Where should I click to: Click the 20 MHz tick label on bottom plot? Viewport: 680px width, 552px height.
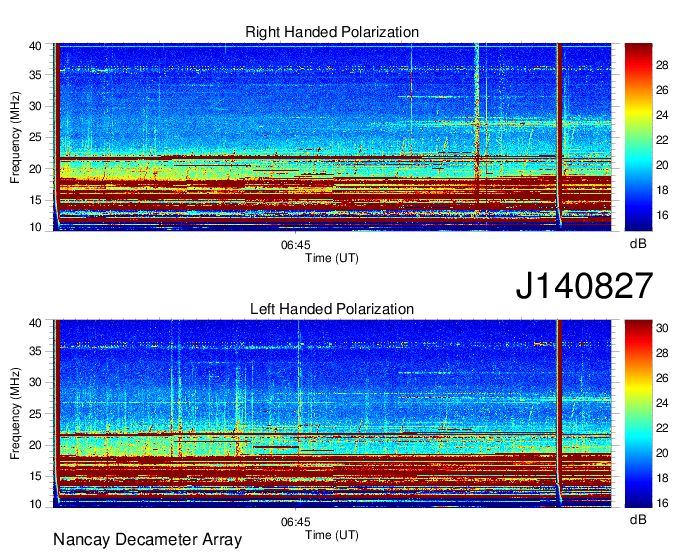[35, 445]
